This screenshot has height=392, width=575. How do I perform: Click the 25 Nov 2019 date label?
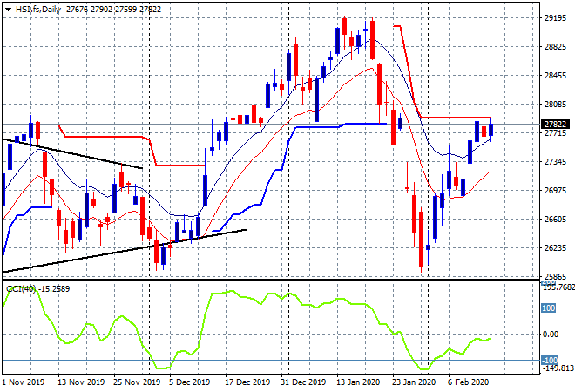coord(137,382)
